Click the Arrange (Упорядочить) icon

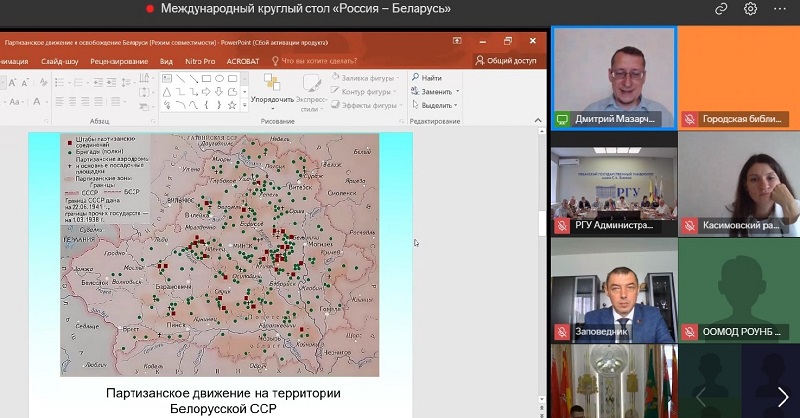click(x=271, y=84)
